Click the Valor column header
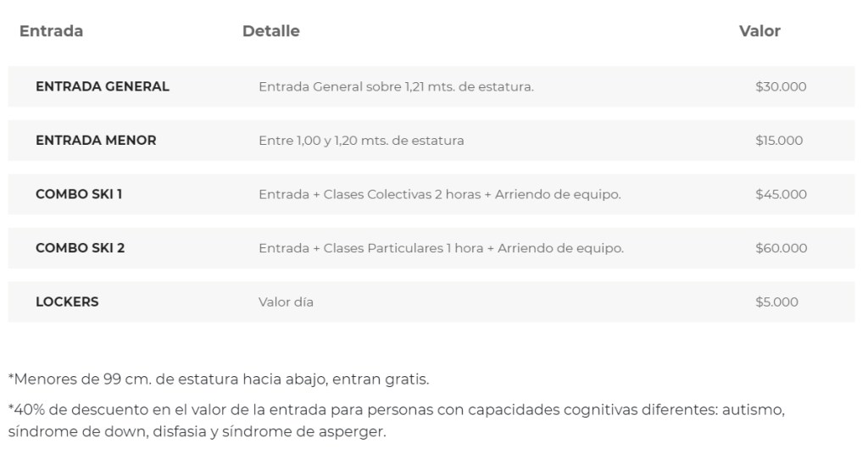Screen dimensions: 868x454 point(759,31)
